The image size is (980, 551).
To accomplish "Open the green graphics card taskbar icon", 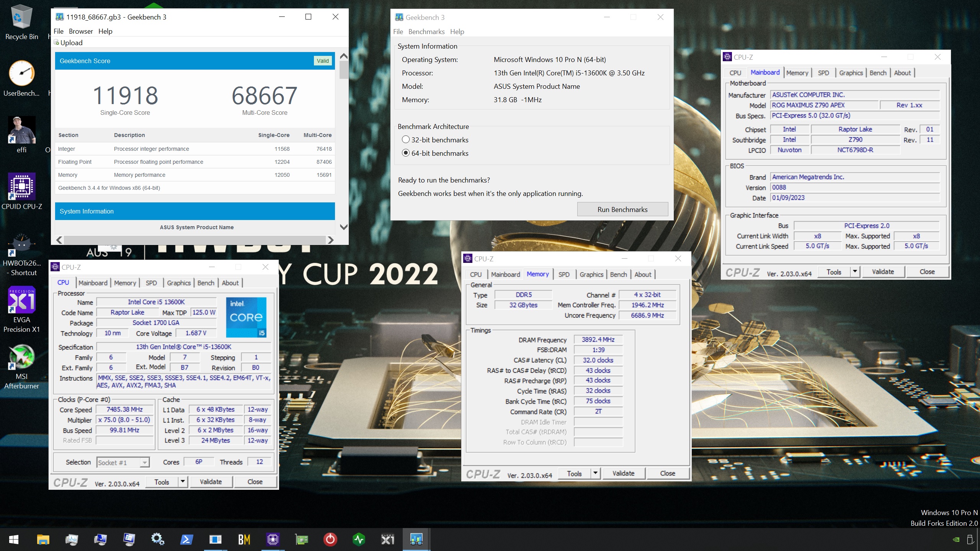I will [301, 540].
